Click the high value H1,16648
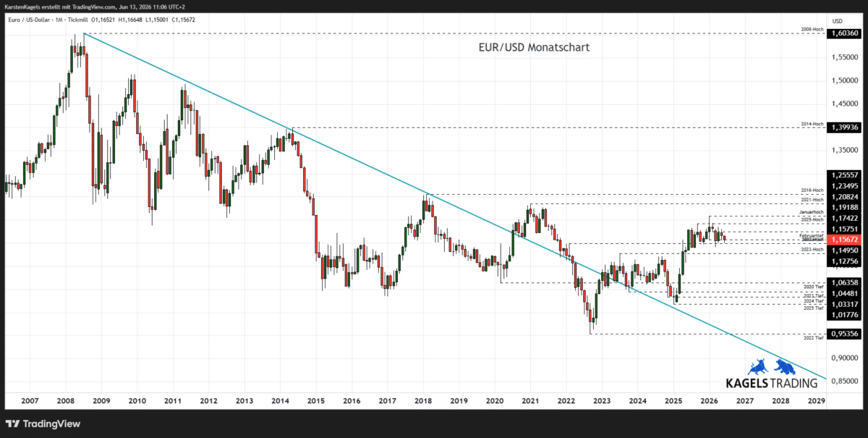This screenshot has height=438, width=868. click(132, 20)
